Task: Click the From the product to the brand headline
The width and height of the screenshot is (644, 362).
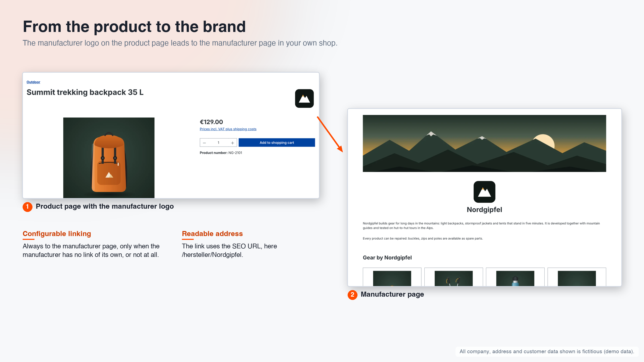Action: (134, 27)
